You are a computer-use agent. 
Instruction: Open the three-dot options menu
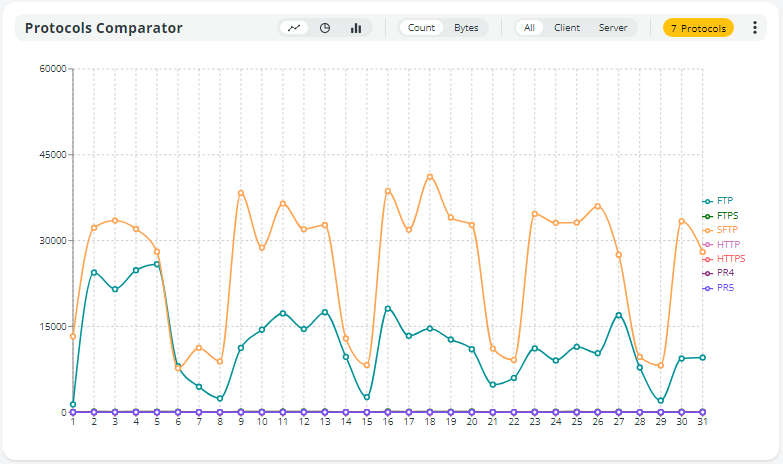755,28
